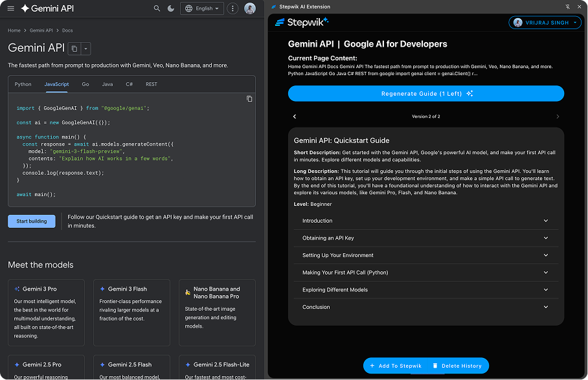Switch to the Python code tab

(x=23, y=84)
